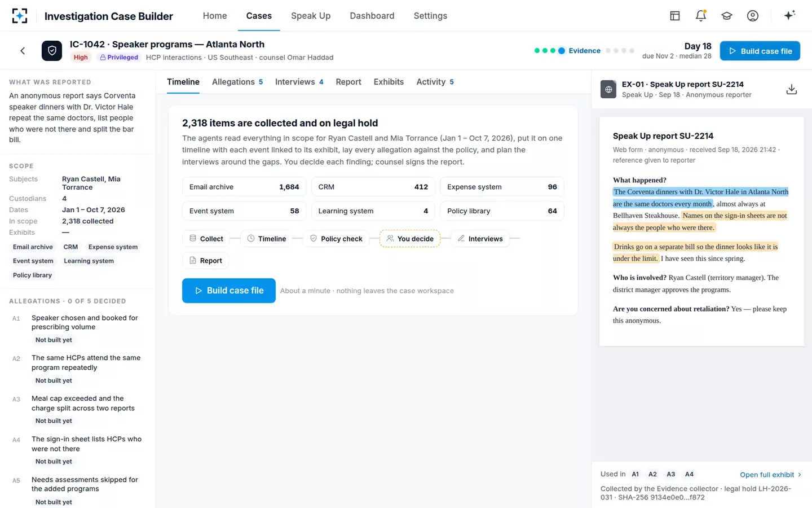
Task: Select allegation A4 about sign-in sheet
Action: coord(78,450)
